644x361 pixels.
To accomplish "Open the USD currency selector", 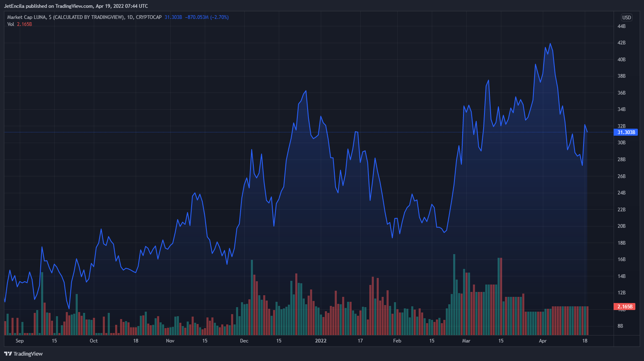I will coord(626,17).
